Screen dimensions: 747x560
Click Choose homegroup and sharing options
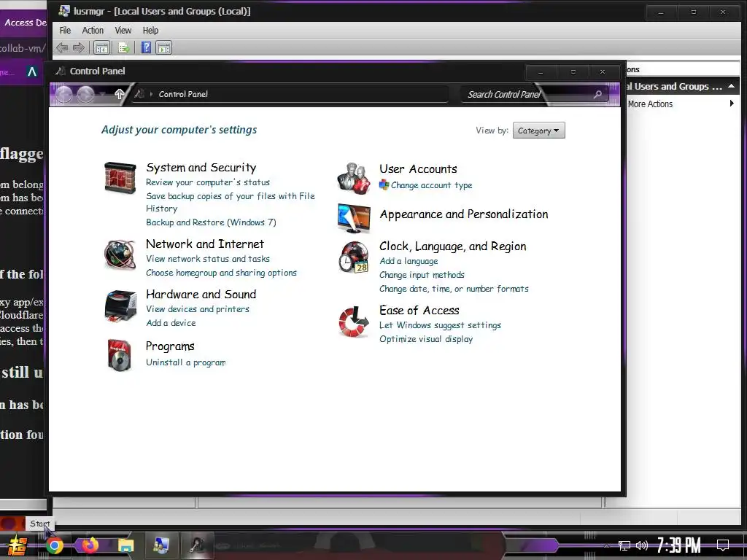[x=221, y=273]
